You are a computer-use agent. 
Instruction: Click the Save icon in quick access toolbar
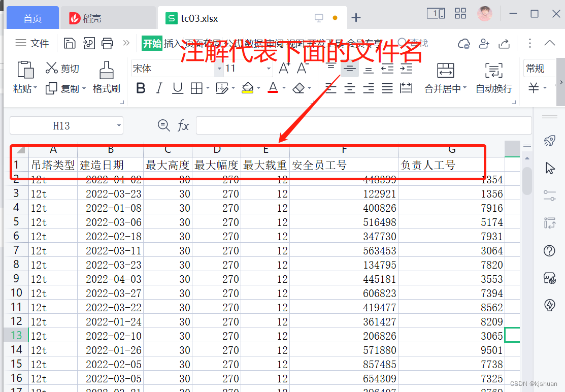[70, 44]
